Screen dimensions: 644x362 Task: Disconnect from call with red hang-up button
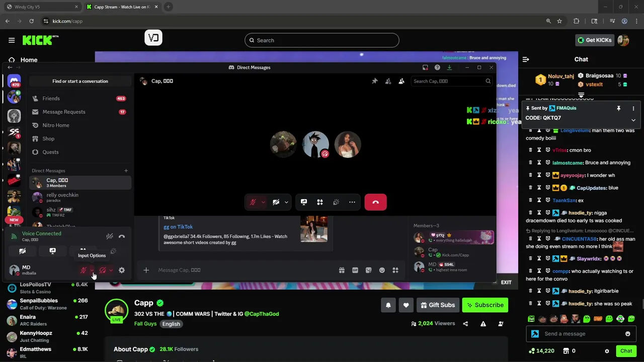coord(375,202)
